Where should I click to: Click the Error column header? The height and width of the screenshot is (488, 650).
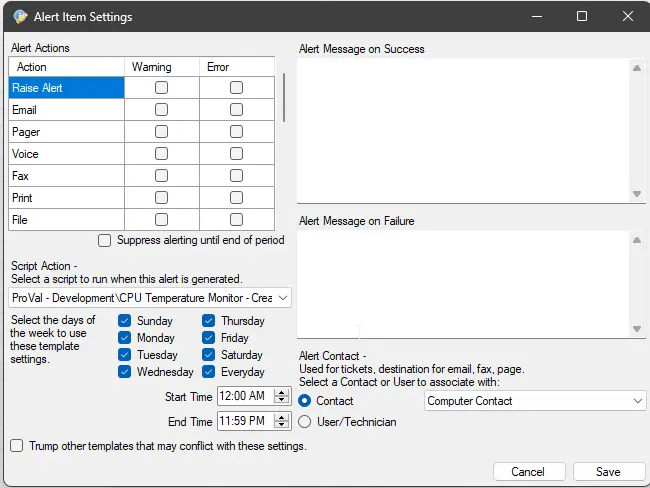tap(237, 67)
